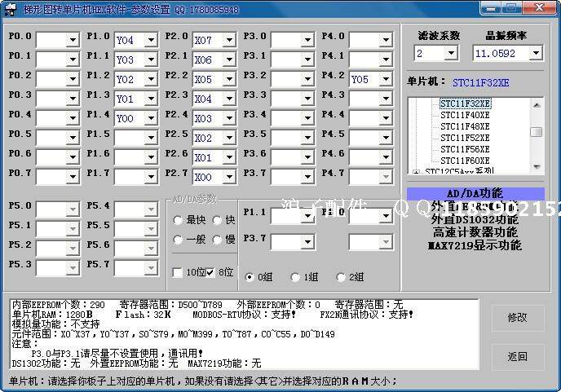Screen dimensions: 561x392
Task: Select STC11F56XE in chip list
Action: pos(465,149)
